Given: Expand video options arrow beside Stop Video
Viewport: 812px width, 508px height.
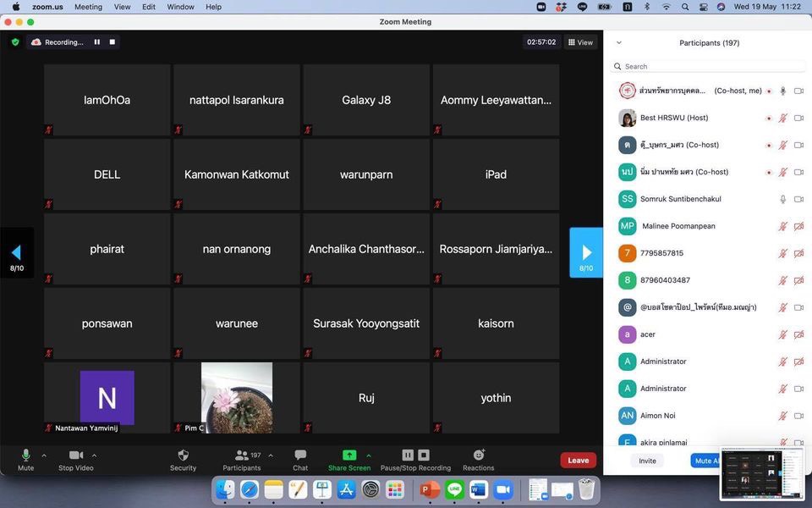Looking at the screenshot, I should [x=94, y=456].
